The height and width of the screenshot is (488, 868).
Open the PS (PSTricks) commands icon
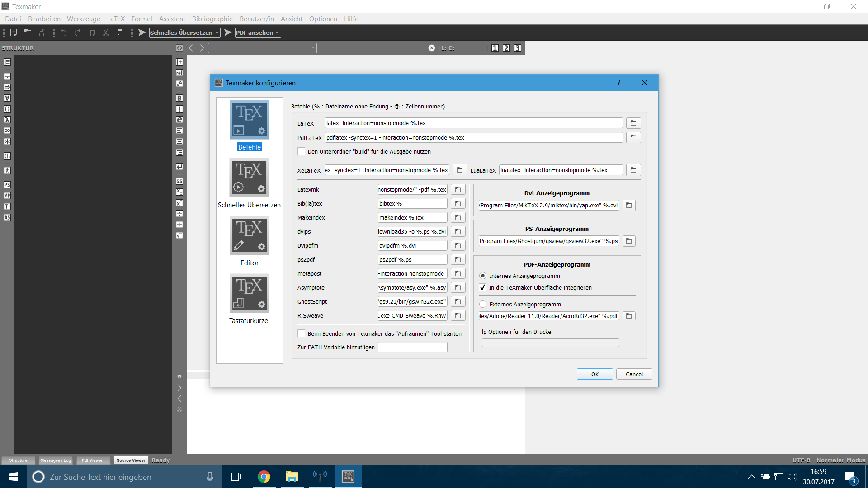tap(7, 185)
